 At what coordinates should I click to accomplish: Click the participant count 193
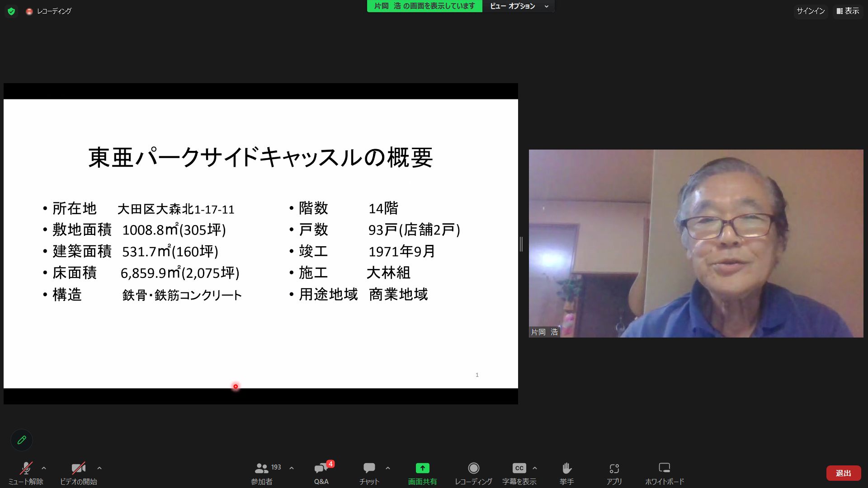point(276,467)
